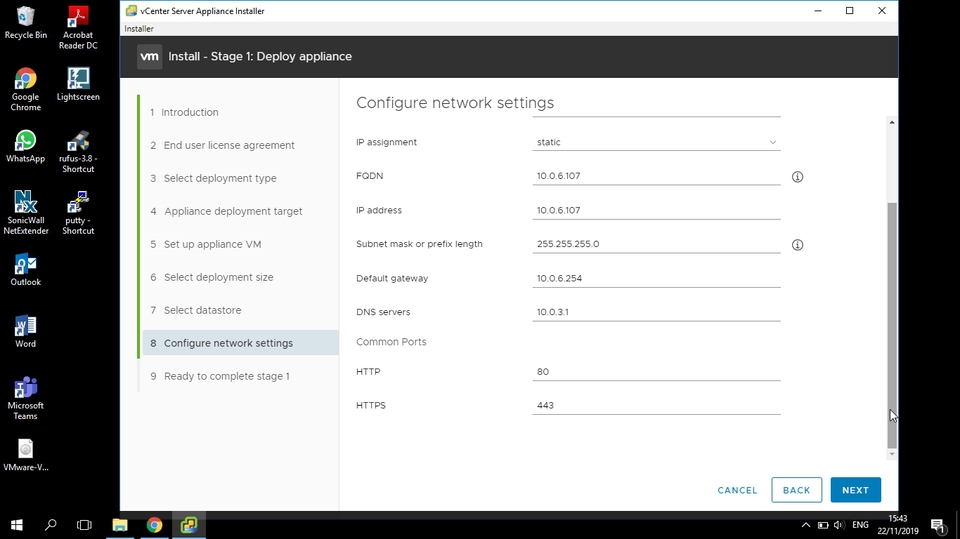Click the FQDN info icon
The width and height of the screenshot is (960, 539).
(797, 177)
